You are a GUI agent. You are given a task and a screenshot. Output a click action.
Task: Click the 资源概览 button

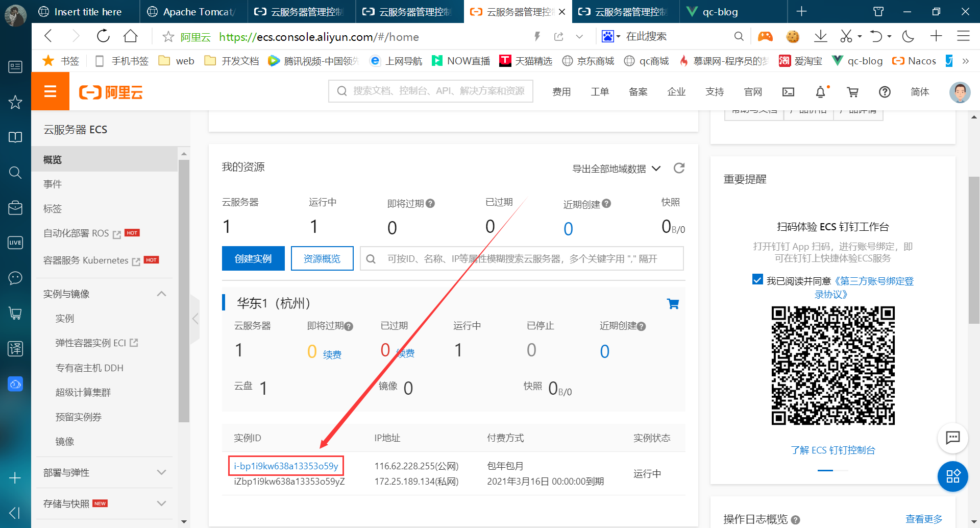tap(322, 258)
